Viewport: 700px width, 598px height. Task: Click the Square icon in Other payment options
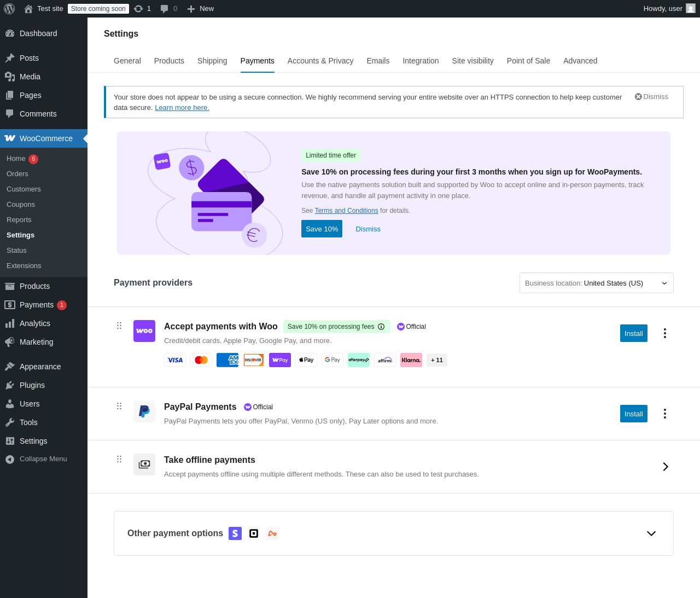[254, 533]
